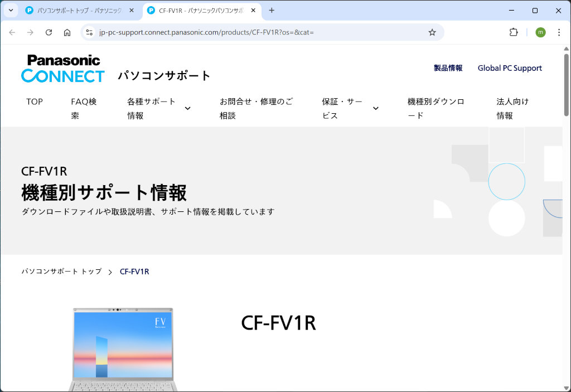This screenshot has height=392, width=571.
Task: Go back to previous page
Action: point(12,32)
